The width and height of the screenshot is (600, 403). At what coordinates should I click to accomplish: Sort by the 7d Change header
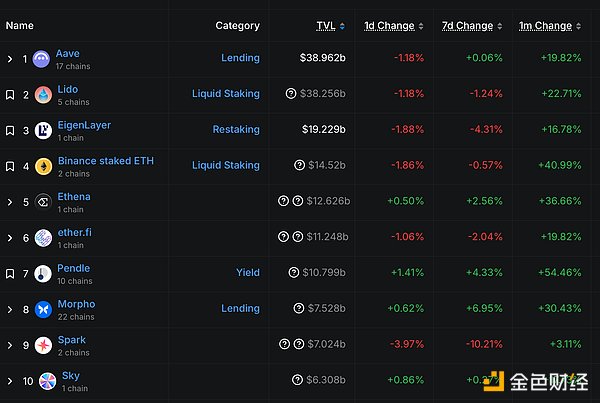click(x=467, y=26)
